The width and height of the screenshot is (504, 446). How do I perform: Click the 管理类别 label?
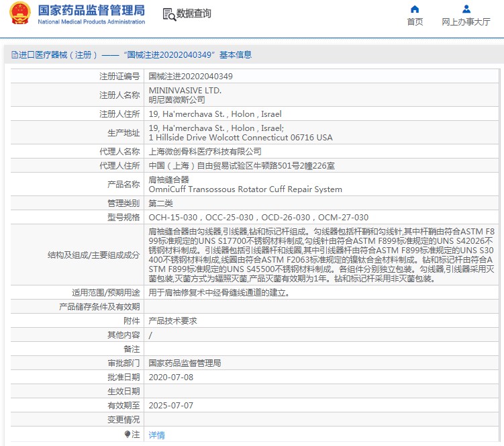click(123, 204)
